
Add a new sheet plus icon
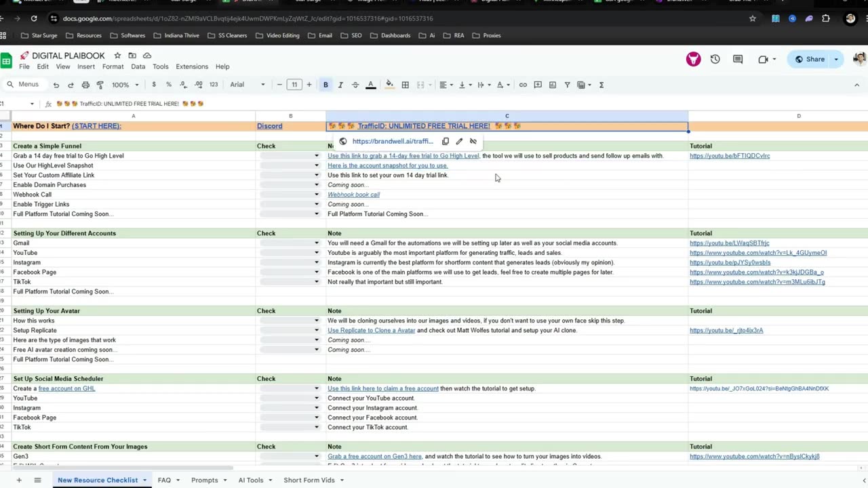19,480
